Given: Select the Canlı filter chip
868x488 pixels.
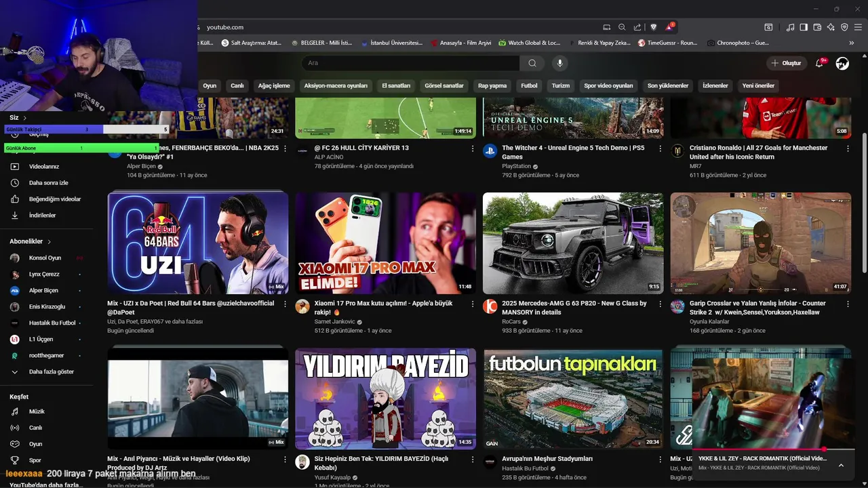Looking at the screenshot, I should [237, 86].
